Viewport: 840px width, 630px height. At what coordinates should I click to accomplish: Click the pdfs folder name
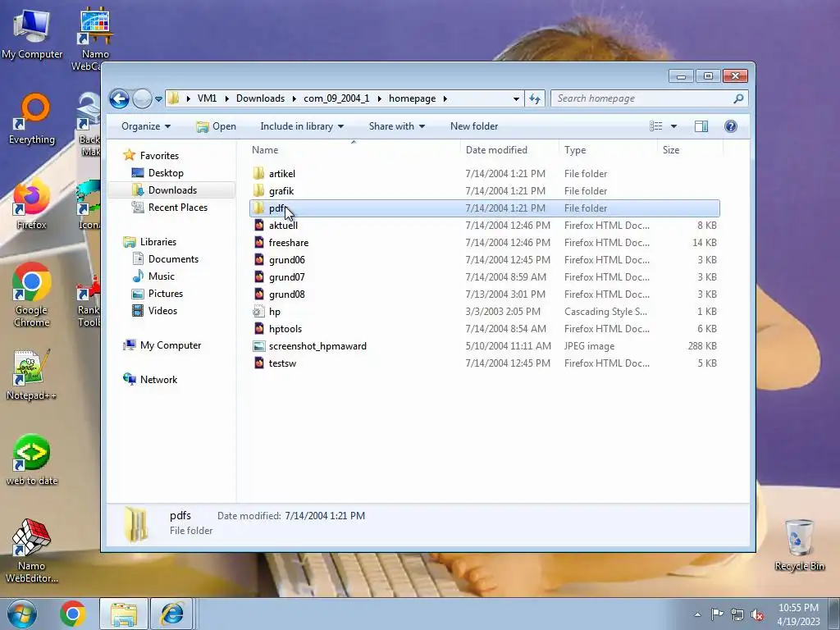click(x=279, y=208)
